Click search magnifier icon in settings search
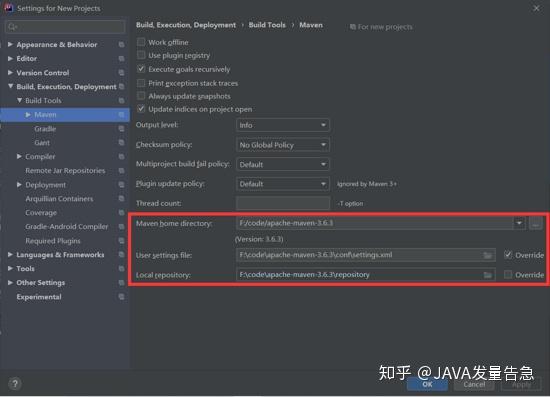Image resolution: width=550 pixels, height=397 pixels. point(12,27)
